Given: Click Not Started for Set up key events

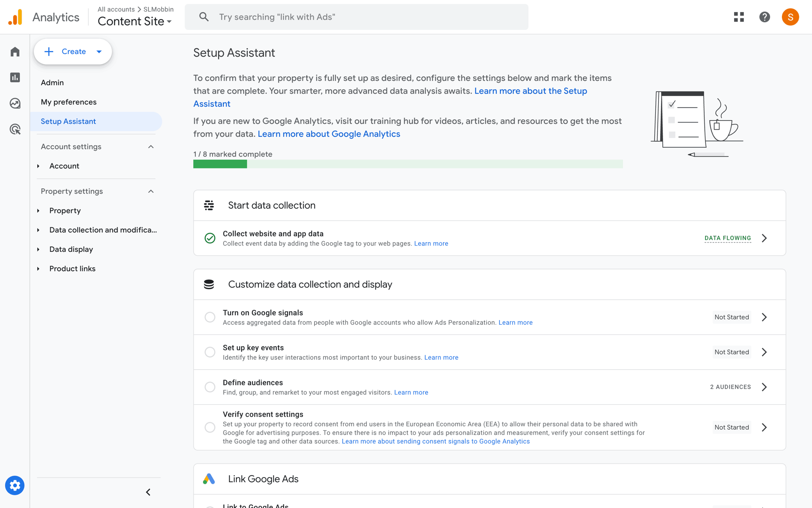Looking at the screenshot, I should point(732,352).
